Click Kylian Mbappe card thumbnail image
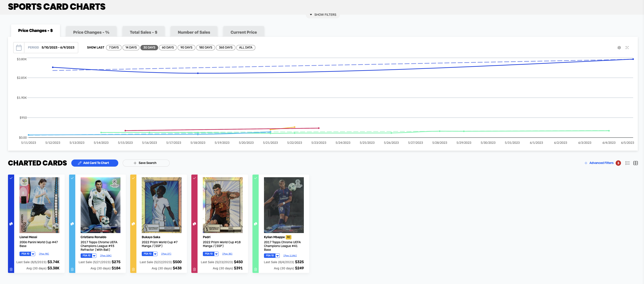Screen dimensions: 644x284 [284, 205]
